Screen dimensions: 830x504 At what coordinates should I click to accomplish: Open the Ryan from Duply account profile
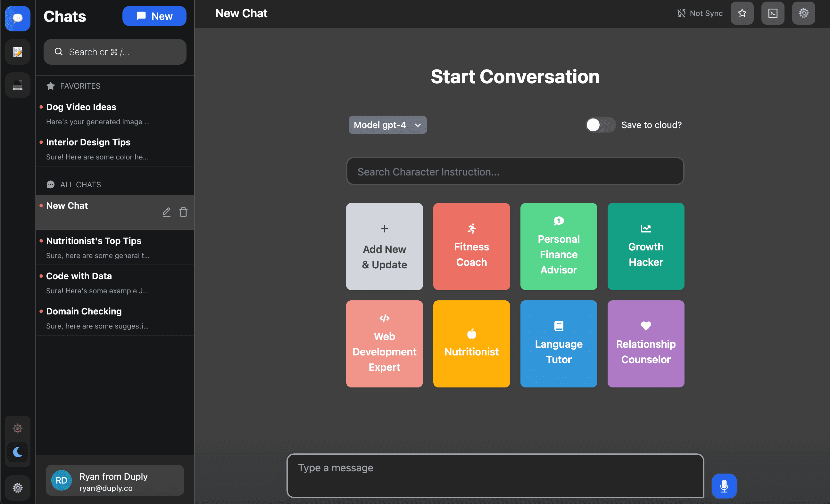click(114, 480)
